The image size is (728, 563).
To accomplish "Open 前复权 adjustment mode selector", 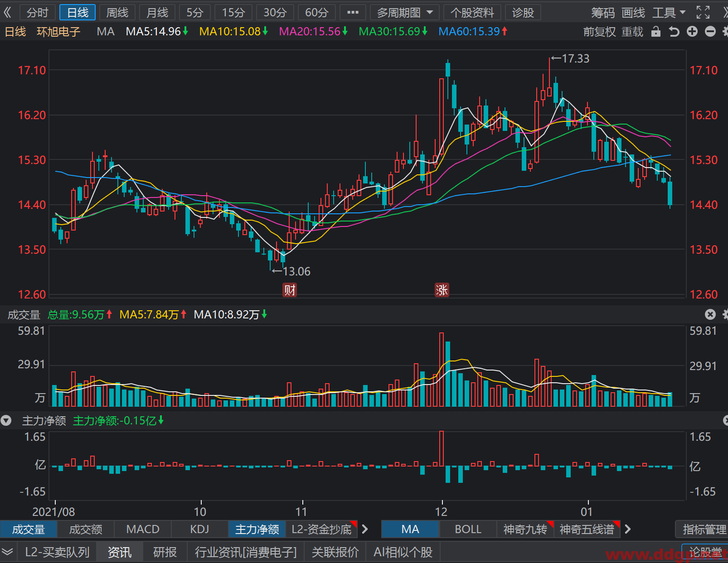I will click(599, 32).
